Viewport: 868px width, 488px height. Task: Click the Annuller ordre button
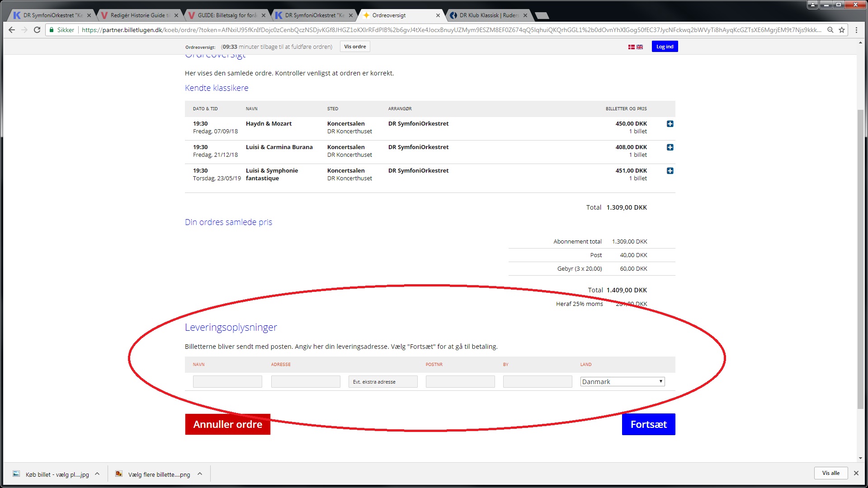(x=227, y=424)
